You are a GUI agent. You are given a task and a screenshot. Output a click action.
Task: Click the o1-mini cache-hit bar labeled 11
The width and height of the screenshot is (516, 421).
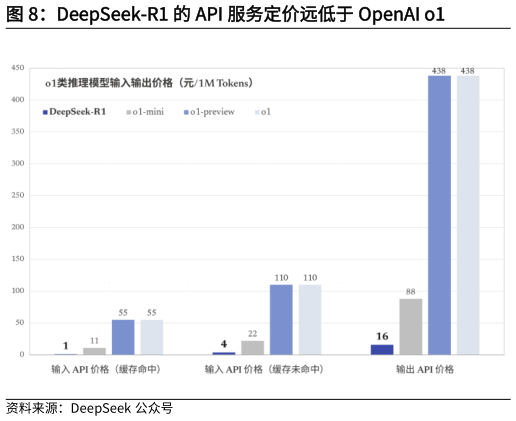tap(95, 351)
